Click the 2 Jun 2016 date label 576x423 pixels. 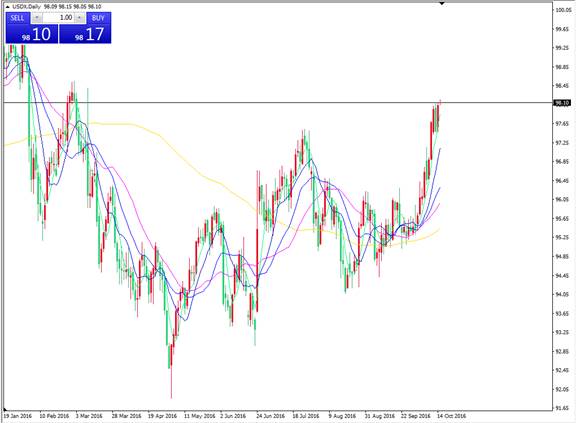pyautogui.click(x=233, y=416)
